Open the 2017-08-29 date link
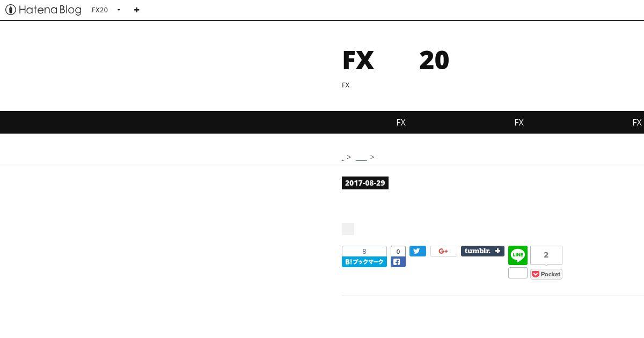 (x=365, y=183)
